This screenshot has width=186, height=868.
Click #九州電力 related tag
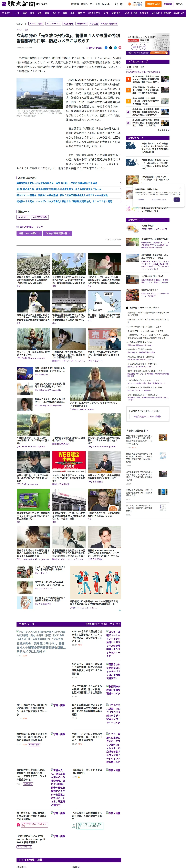[23, 217]
